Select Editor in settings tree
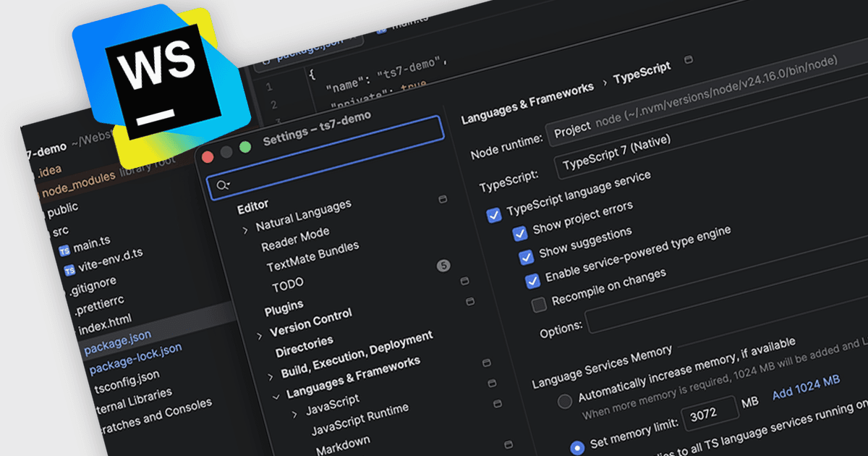This screenshot has height=456, width=868. (252, 207)
